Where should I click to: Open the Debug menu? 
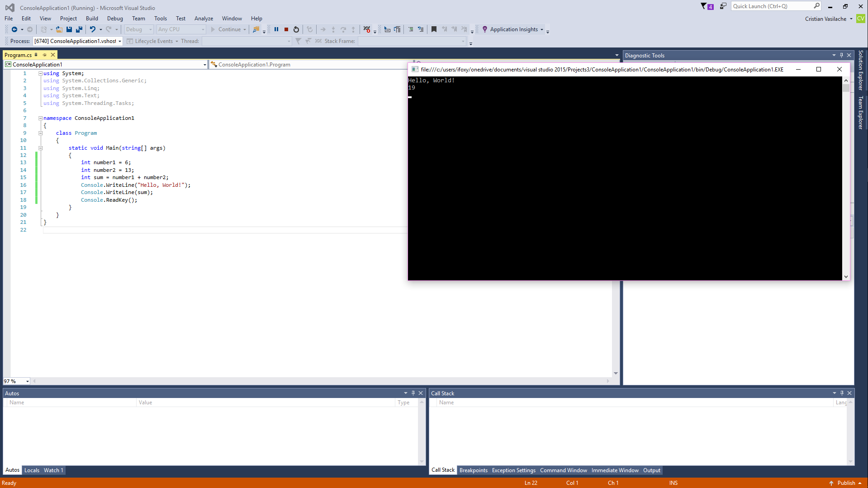[x=115, y=18]
